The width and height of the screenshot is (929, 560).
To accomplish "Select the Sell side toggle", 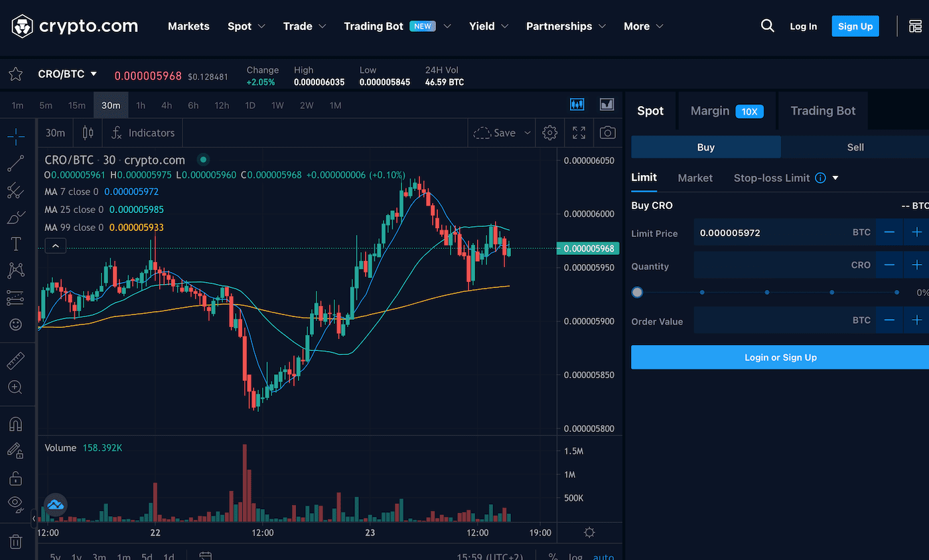I will (x=855, y=147).
